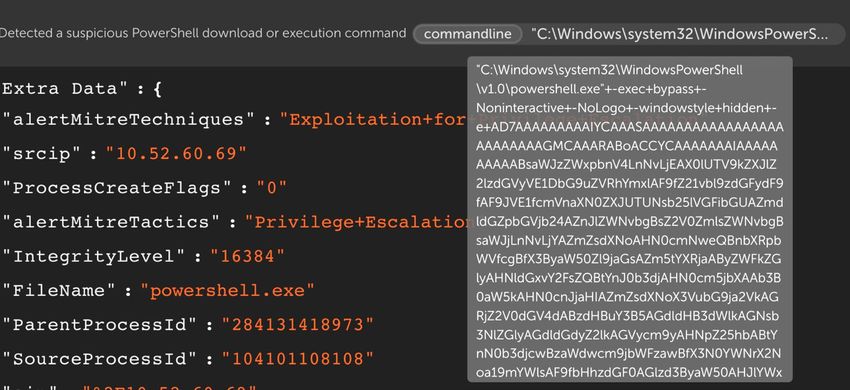Click the powershell.exe file name value

(227, 290)
